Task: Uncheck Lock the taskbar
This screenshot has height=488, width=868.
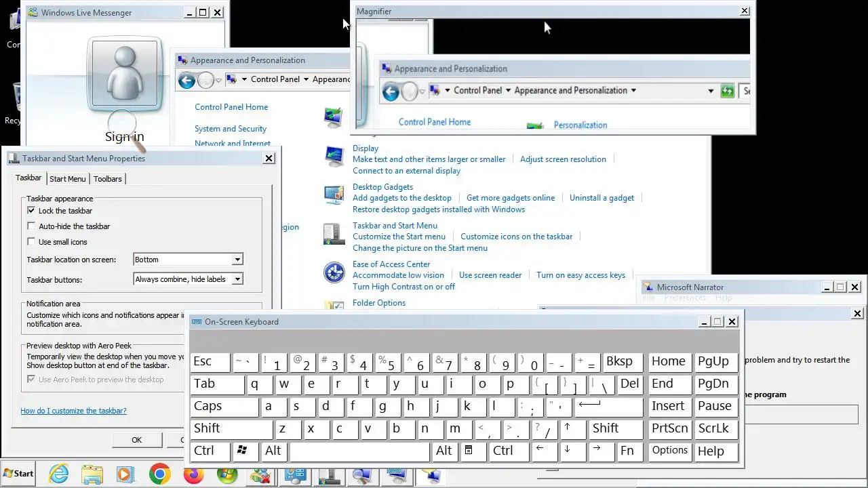Action: click(31, 211)
